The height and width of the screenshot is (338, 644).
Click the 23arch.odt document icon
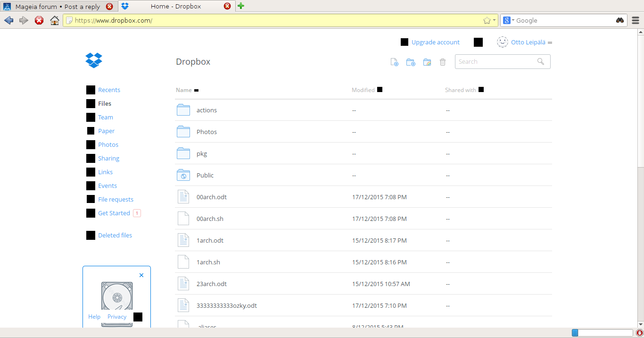coord(183,284)
